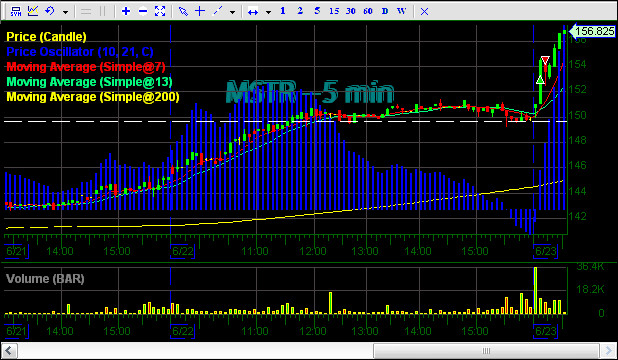This screenshot has height=360, width=618.
Task: Click the fit-to-screen expand icon
Action: pyautogui.click(x=160, y=11)
